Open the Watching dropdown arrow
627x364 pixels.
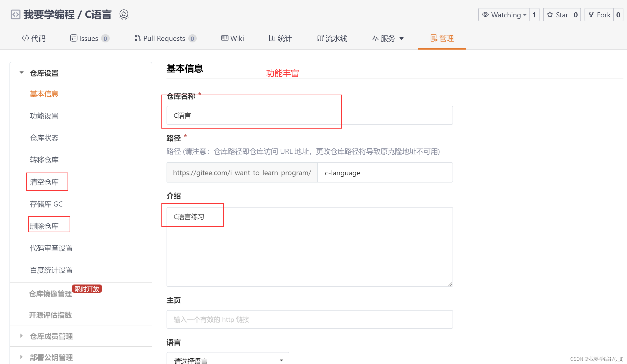point(525,15)
